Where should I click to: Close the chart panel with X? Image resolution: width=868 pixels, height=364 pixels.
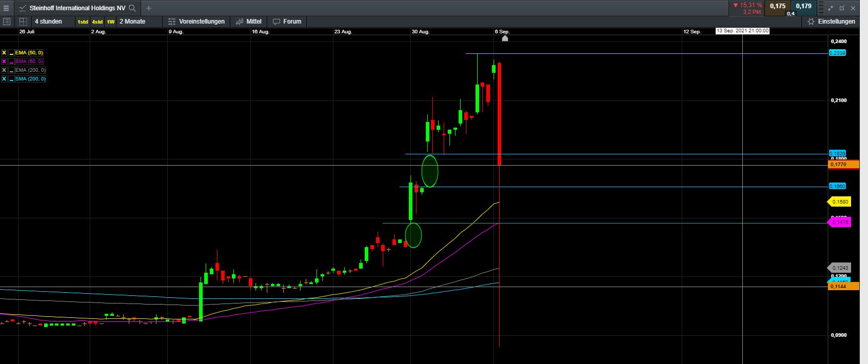(x=854, y=8)
